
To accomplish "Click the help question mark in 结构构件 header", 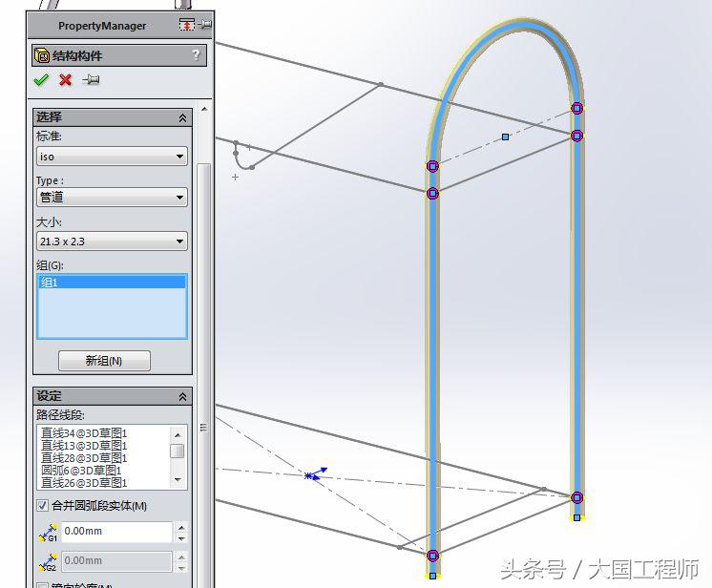I will click(x=196, y=55).
